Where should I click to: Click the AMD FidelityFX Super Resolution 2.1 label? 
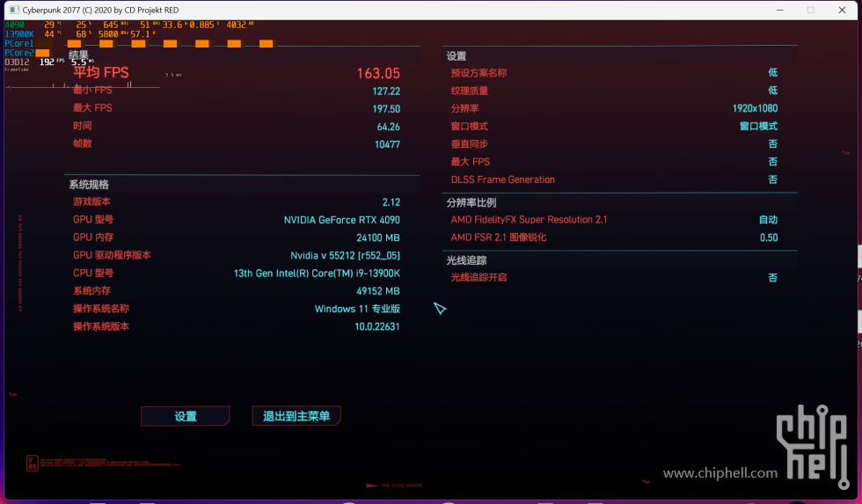(x=529, y=220)
